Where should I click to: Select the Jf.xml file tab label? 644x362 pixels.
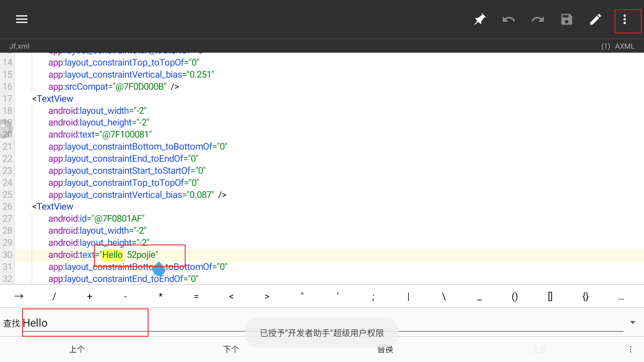19,46
